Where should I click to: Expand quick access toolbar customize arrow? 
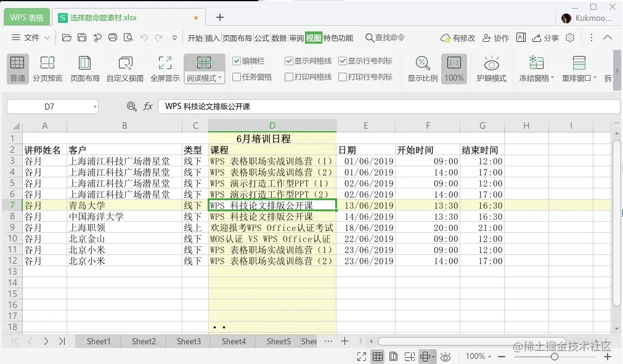(x=174, y=38)
